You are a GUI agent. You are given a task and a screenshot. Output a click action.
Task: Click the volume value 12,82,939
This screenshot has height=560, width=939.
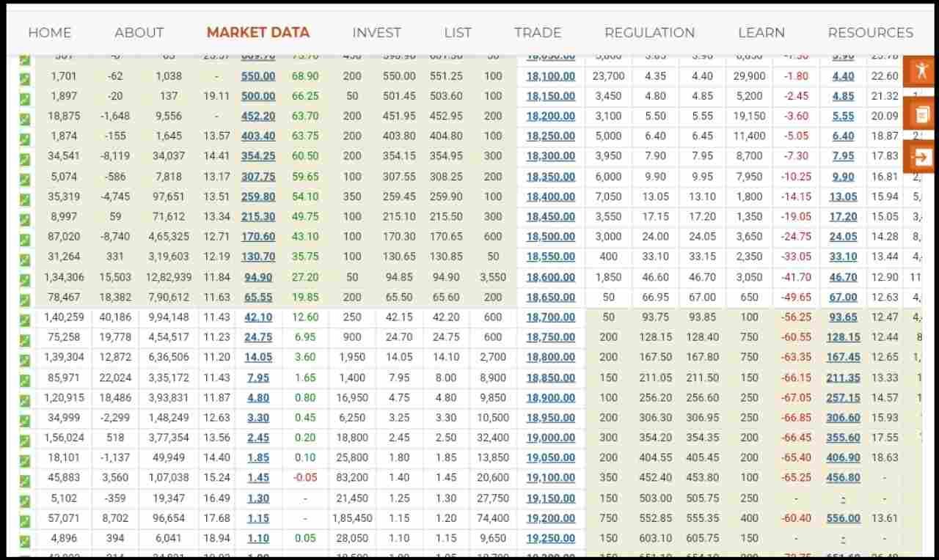(169, 277)
